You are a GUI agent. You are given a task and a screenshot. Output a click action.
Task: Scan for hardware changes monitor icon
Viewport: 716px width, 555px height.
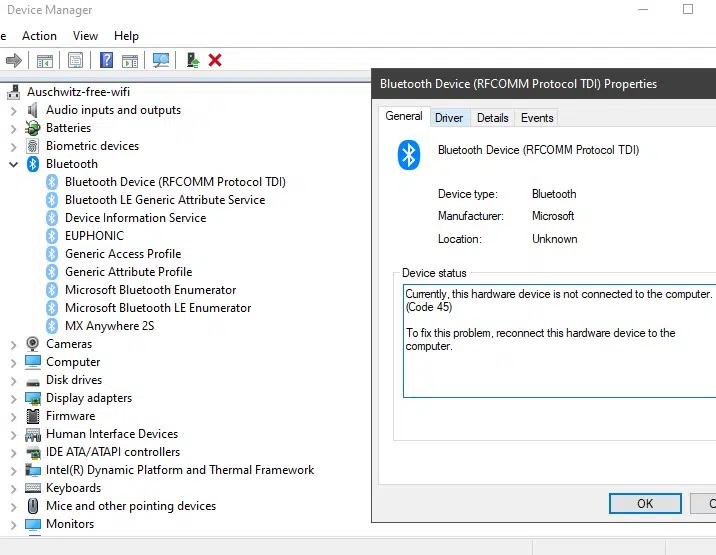click(x=161, y=60)
